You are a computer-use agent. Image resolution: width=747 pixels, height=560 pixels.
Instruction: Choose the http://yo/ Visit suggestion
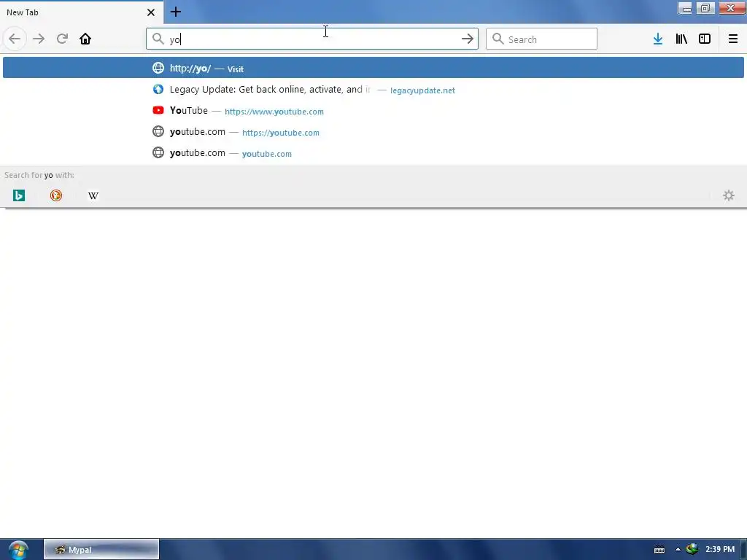tap(373, 68)
